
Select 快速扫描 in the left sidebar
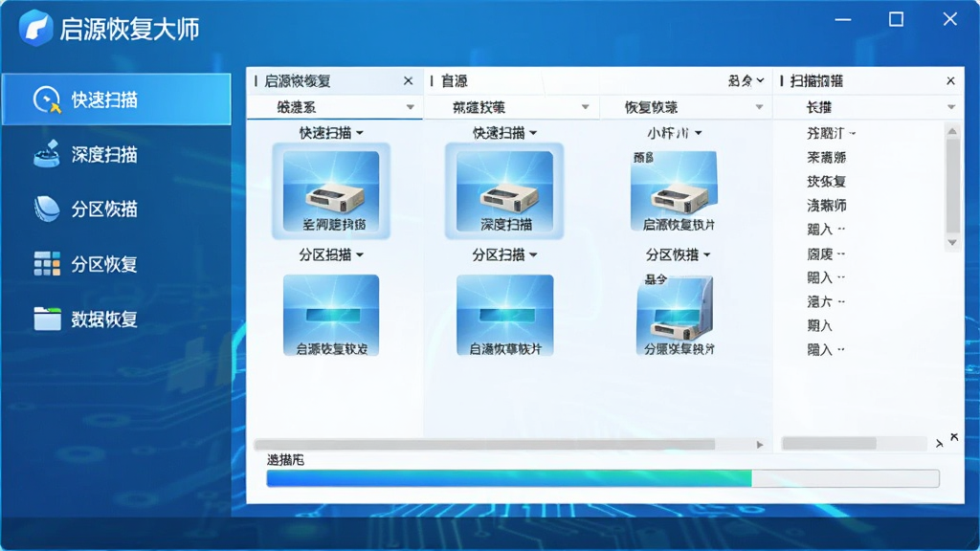(116, 99)
